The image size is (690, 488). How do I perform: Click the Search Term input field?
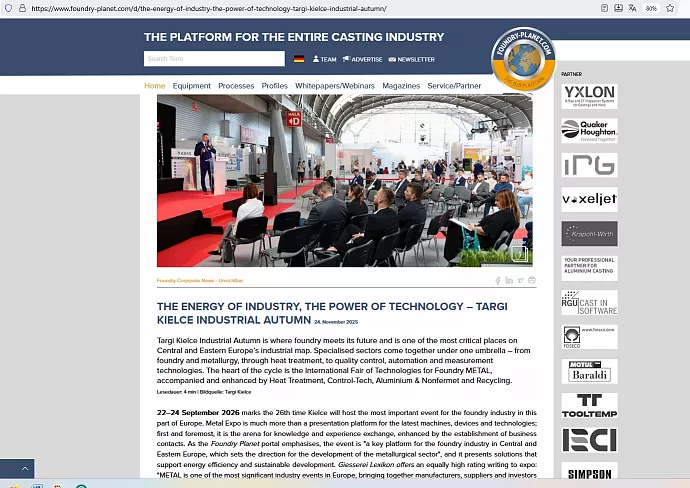tap(214, 59)
